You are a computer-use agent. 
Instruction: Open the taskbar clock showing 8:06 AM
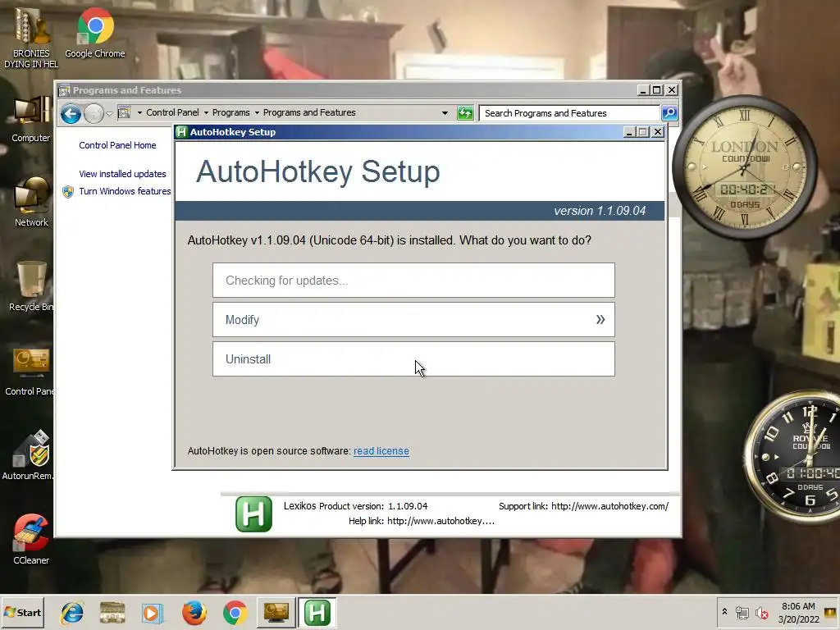coord(798,613)
